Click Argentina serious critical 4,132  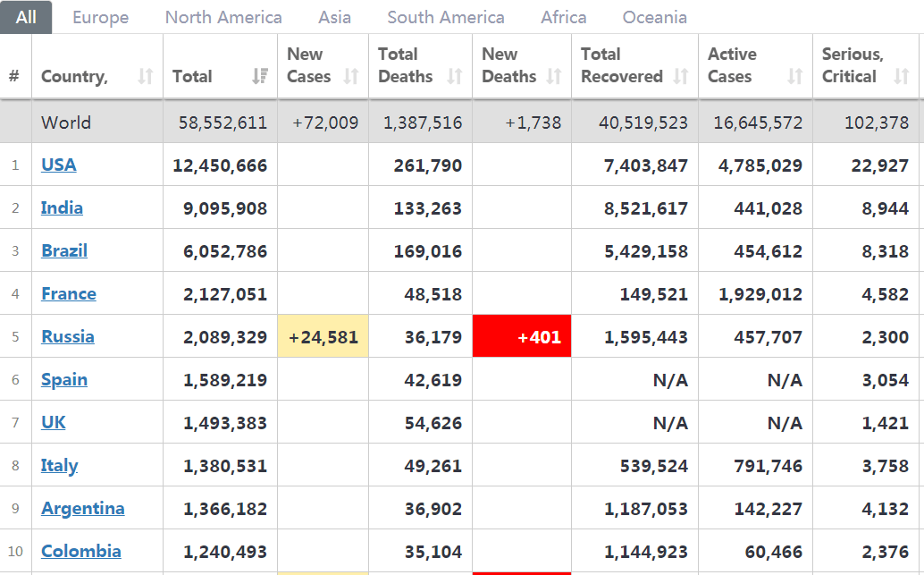click(885, 509)
